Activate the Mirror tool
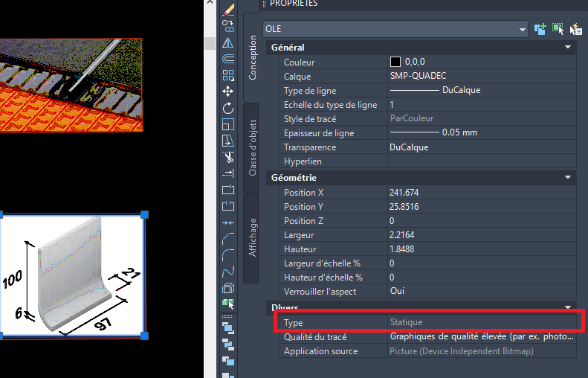 coord(228,43)
